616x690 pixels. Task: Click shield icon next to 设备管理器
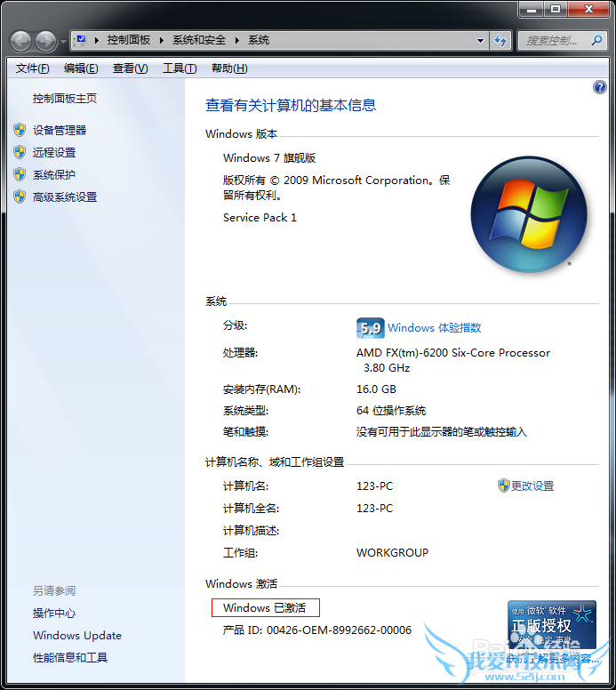coord(20,130)
